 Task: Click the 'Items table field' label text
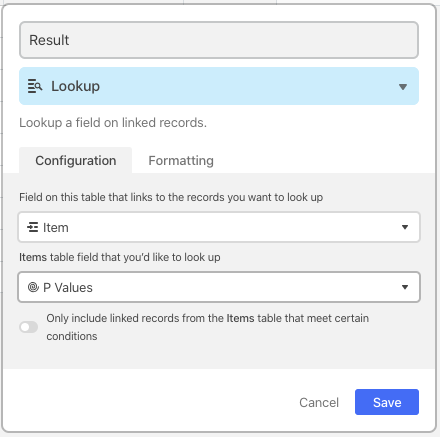120,257
